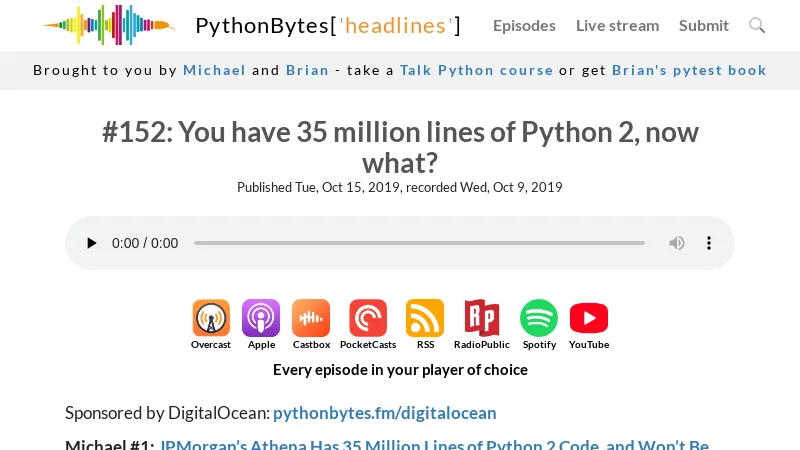Viewport: 800px width, 450px height.
Task: Seek within the audio progress bar
Action: (419, 243)
